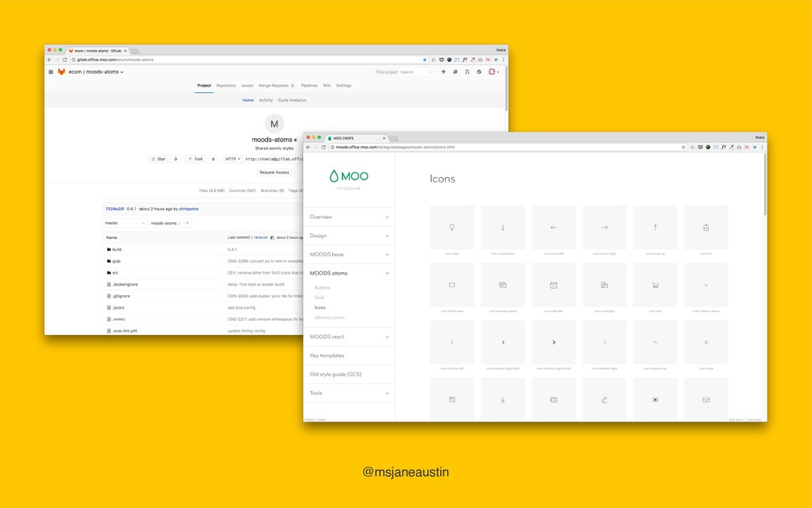The width and height of the screenshot is (812, 508).
Task: Click the icon-business-cards tile
Action: pos(502,285)
